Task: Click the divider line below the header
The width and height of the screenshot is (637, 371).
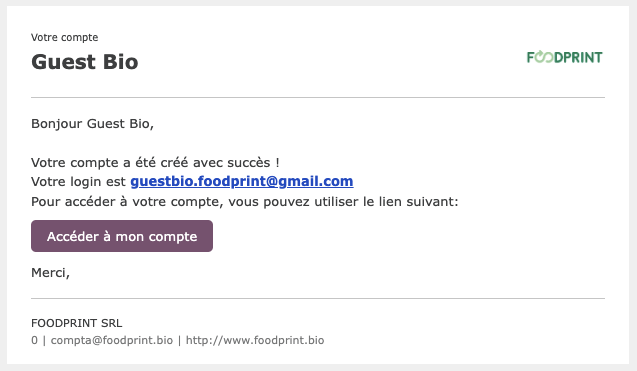Action: pos(318,98)
